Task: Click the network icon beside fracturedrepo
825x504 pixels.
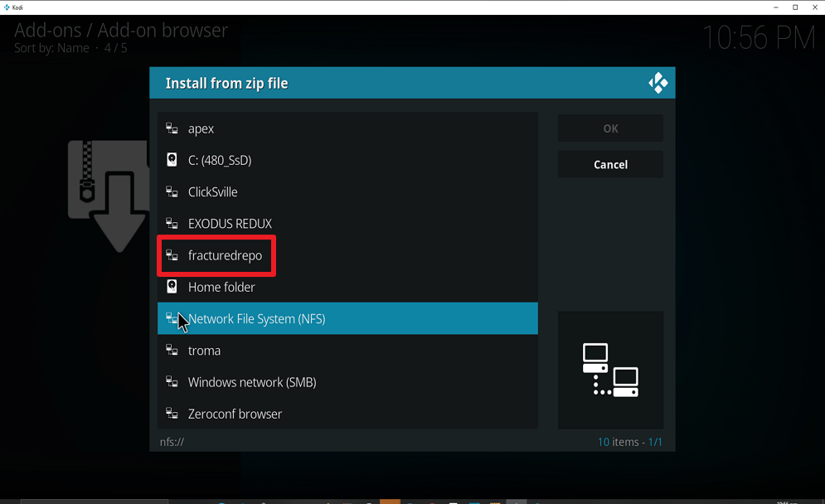Action: pyautogui.click(x=172, y=255)
